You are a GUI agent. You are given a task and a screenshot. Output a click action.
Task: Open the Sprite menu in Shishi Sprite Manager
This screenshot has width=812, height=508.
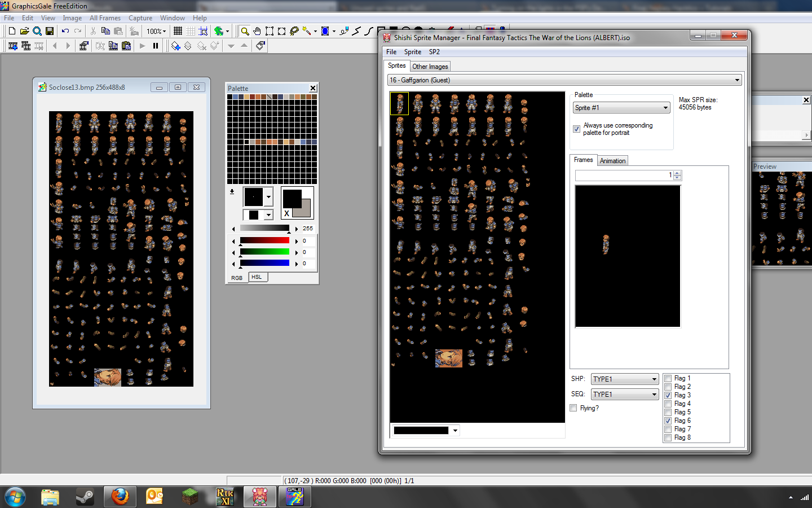click(413, 52)
